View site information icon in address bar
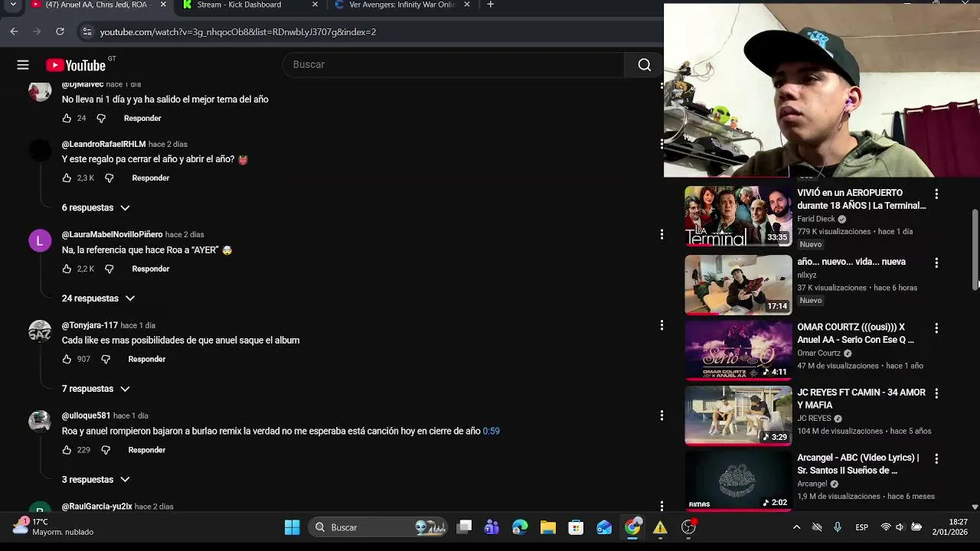The height and width of the screenshot is (551, 980). (87, 32)
